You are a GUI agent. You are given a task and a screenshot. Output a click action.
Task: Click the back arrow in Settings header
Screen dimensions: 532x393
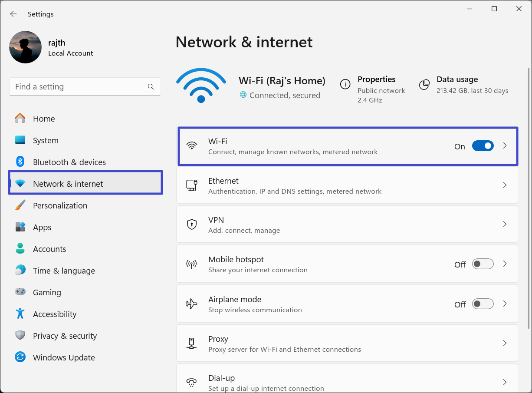pyautogui.click(x=13, y=14)
